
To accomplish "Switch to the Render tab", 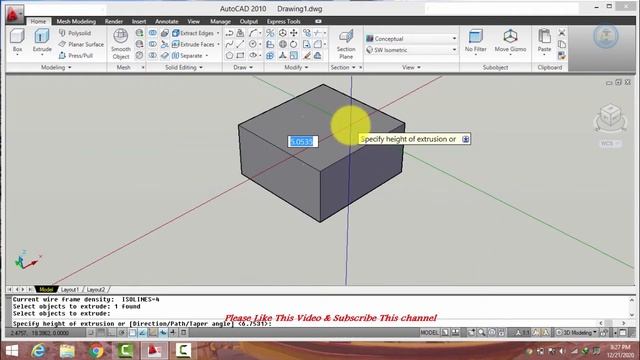I will 113,21.
